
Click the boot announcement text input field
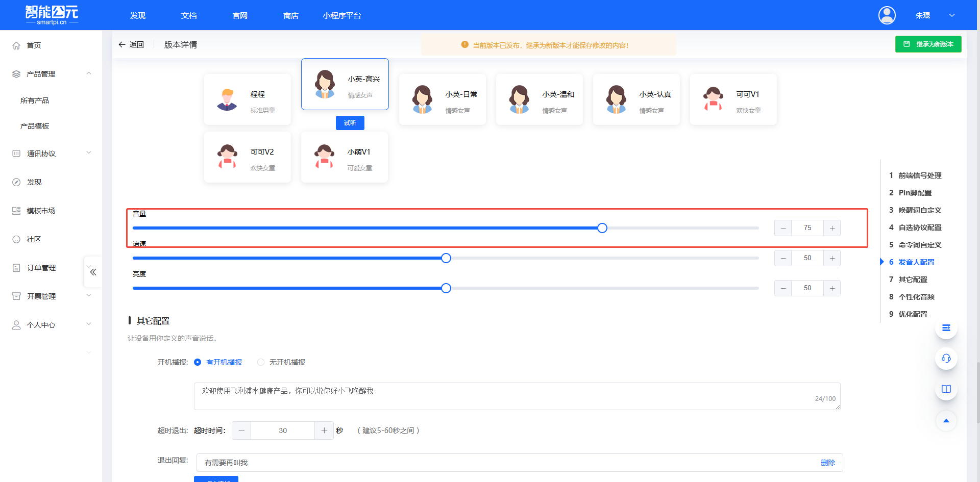pyautogui.click(x=517, y=396)
